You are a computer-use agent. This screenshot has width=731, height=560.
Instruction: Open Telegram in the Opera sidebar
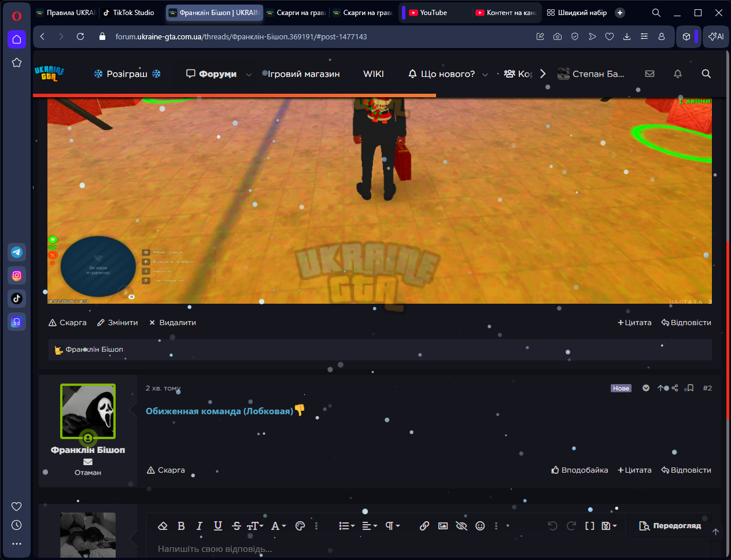pyautogui.click(x=17, y=252)
